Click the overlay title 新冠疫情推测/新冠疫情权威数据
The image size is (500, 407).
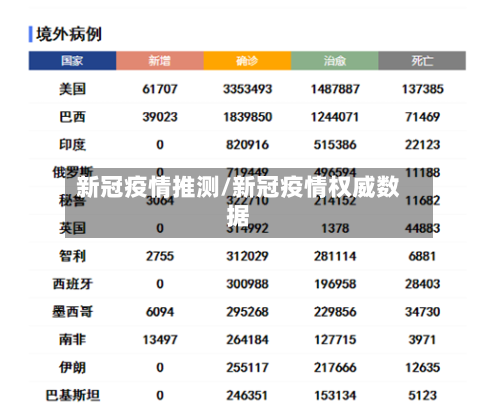pyautogui.click(x=238, y=202)
